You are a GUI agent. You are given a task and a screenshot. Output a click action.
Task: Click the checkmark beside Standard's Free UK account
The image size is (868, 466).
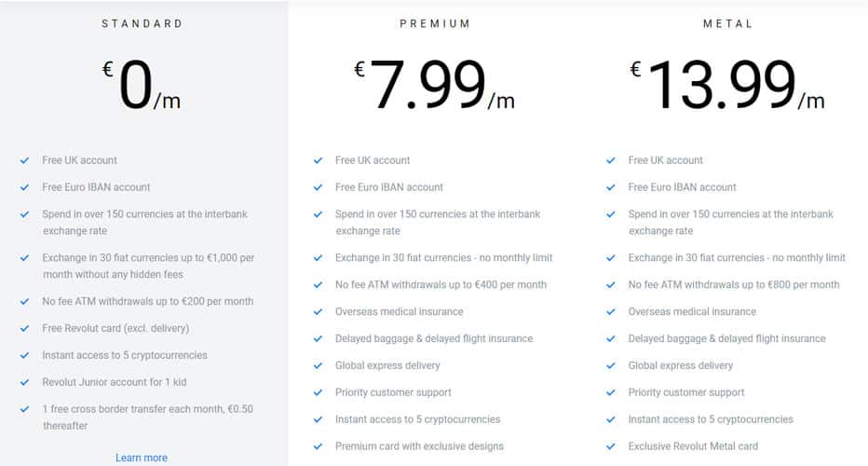(24, 160)
